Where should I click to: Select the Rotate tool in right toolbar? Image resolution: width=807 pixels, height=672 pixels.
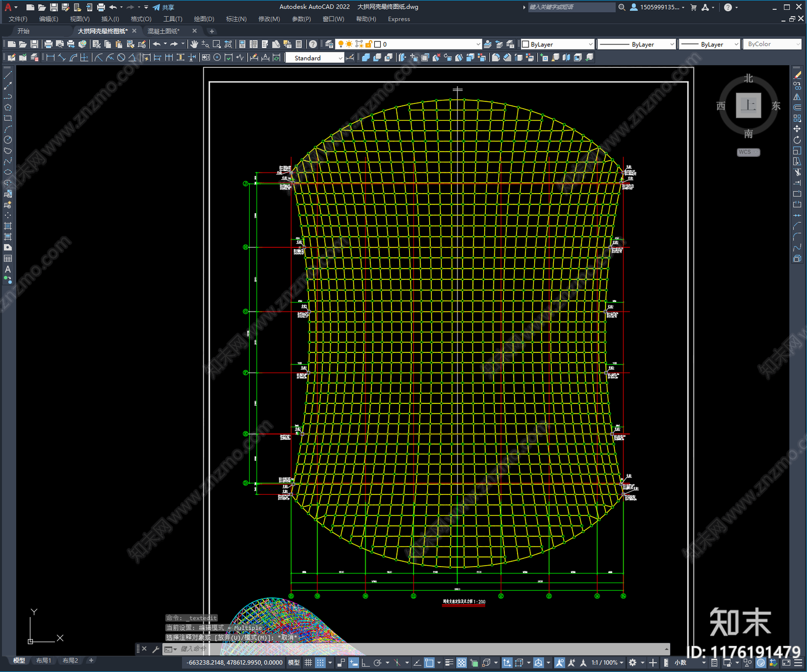[x=797, y=140]
